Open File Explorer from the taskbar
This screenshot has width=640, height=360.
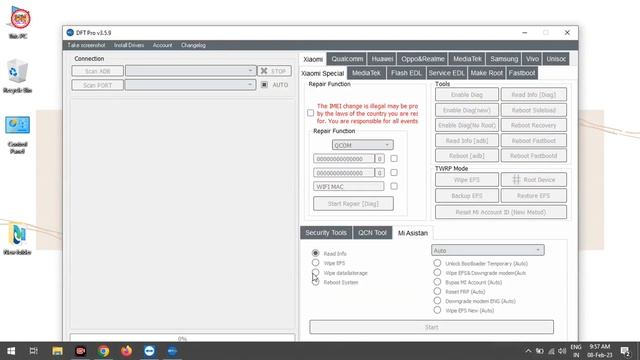click(57, 351)
